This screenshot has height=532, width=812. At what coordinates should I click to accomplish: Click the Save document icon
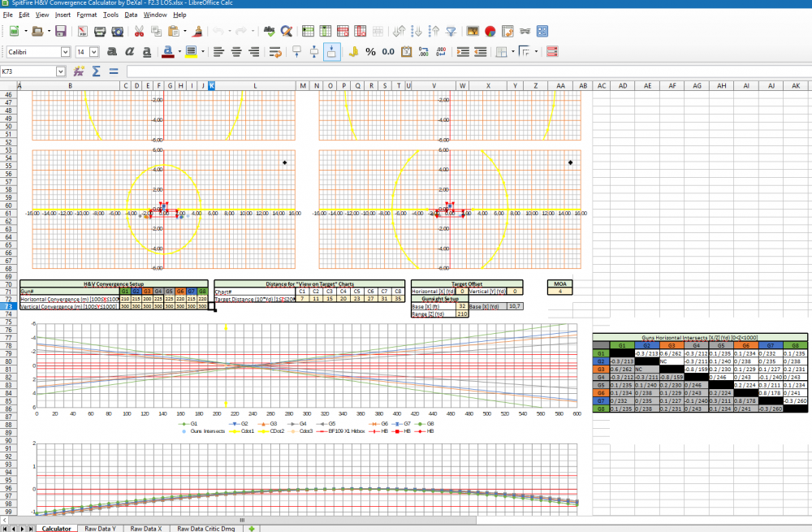pos(60,32)
